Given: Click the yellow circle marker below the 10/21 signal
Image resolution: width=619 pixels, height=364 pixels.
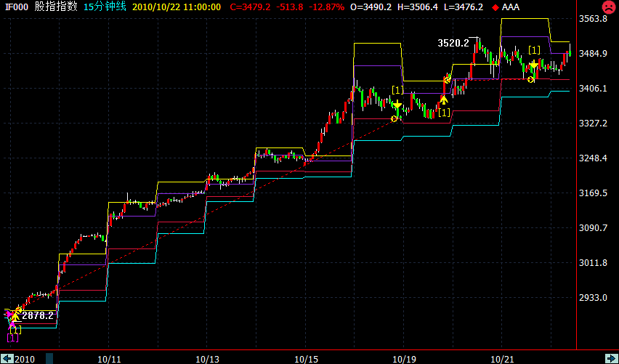Looking at the screenshot, I should 531,78.
